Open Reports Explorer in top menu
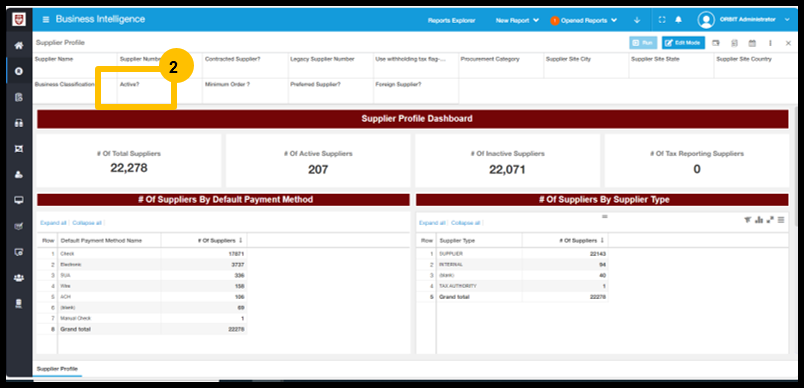Image resolution: width=804 pixels, height=388 pixels. 452,21
